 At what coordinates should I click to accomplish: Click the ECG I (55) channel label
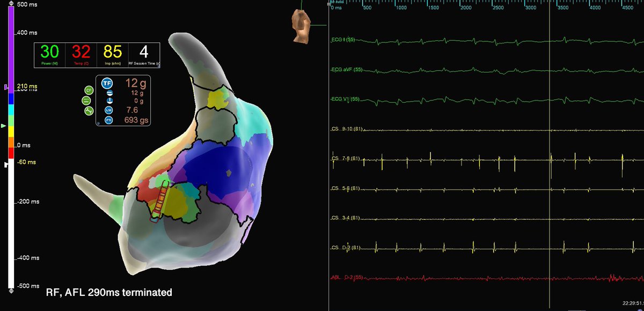[343, 40]
